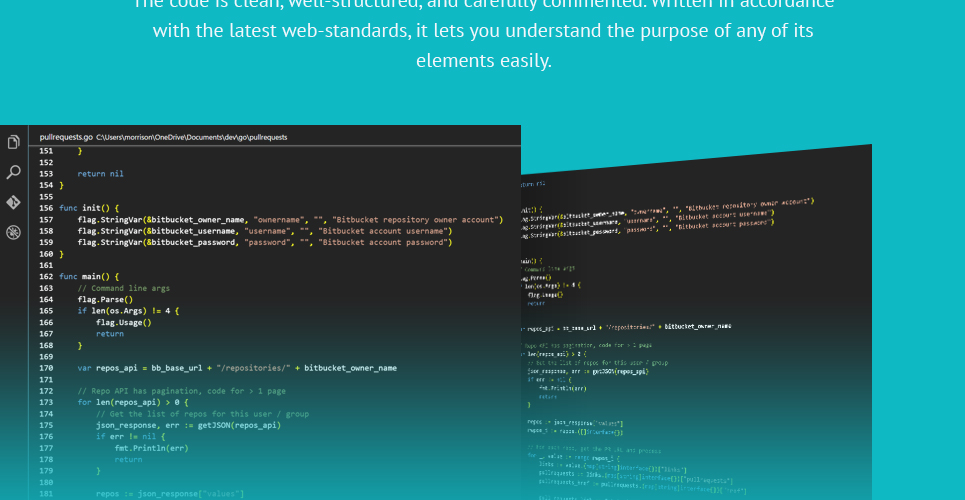Click line number 156 in the gutter
Screen dimensions: 965x500
coord(46,208)
